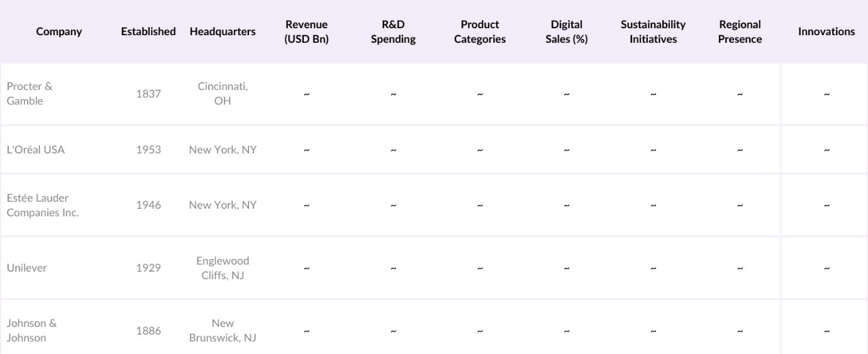Click the Sustainability Initiatives column header
The width and height of the screenshot is (868, 354).
653,31
